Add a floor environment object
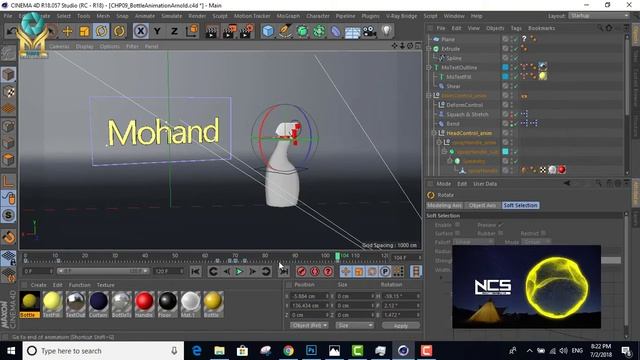 tap(352, 32)
